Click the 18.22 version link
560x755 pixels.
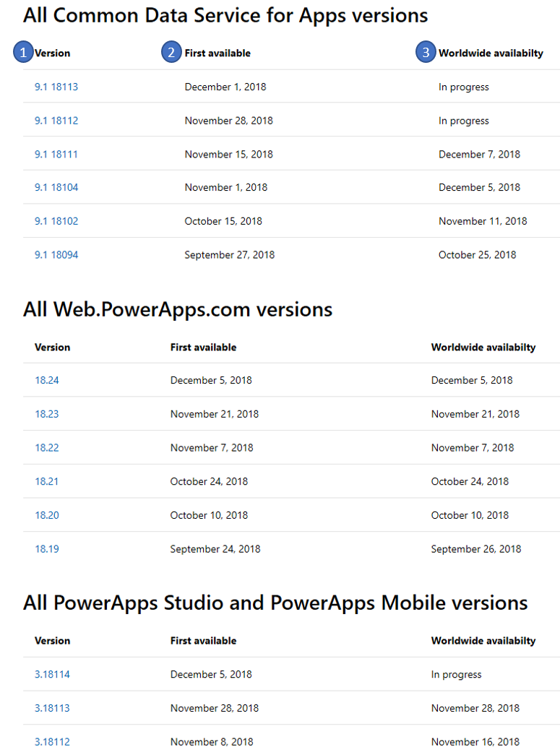[x=47, y=447]
